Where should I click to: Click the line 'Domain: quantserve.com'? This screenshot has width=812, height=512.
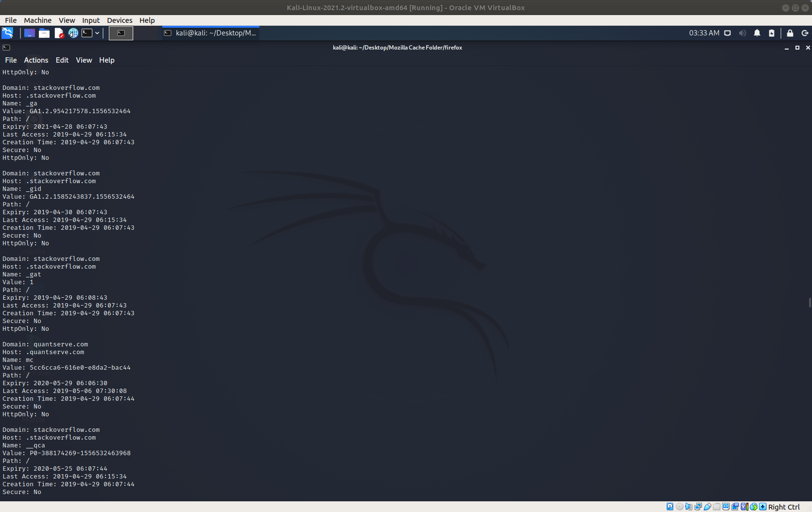coord(45,344)
